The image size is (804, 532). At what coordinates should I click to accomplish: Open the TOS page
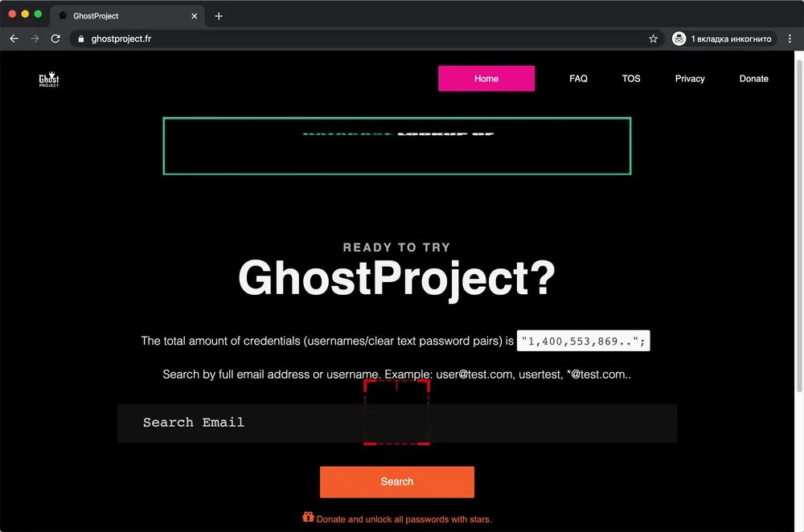click(631, 78)
